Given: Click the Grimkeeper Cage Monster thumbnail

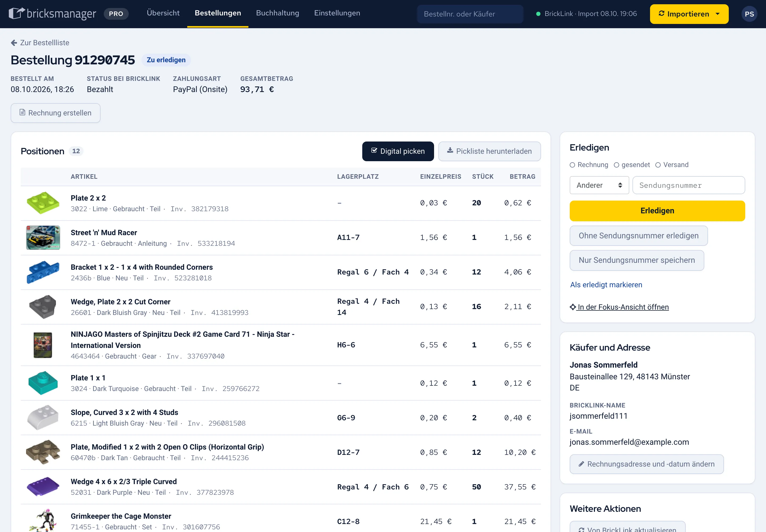Looking at the screenshot, I should (x=43, y=520).
